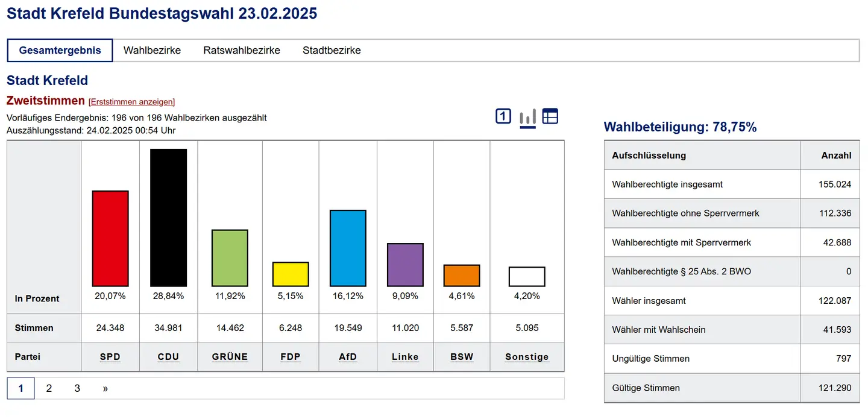This screenshot has height=419, width=868.
Task: Open the FDP party link
Action: click(x=291, y=357)
